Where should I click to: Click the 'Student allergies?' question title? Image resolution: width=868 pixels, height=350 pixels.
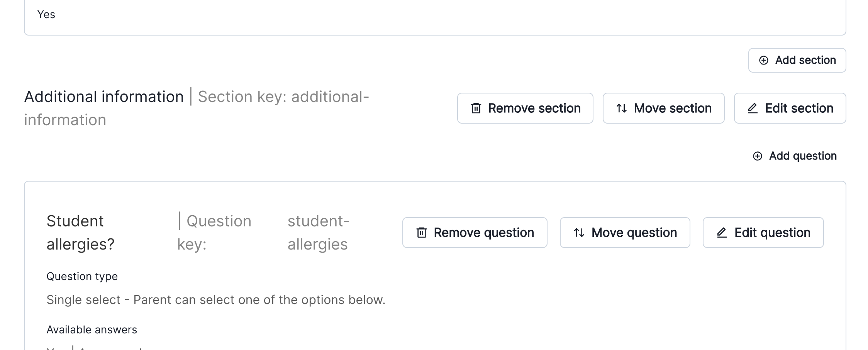click(80, 233)
